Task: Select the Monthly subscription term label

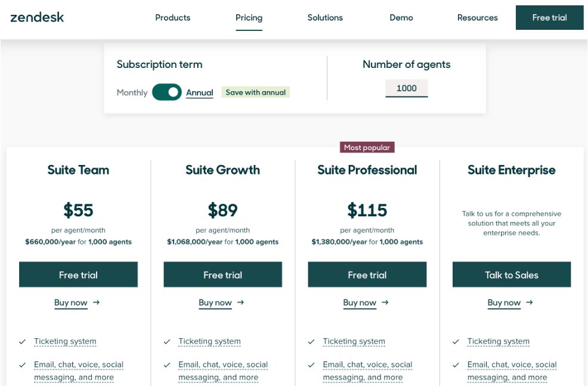Action: point(132,92)
